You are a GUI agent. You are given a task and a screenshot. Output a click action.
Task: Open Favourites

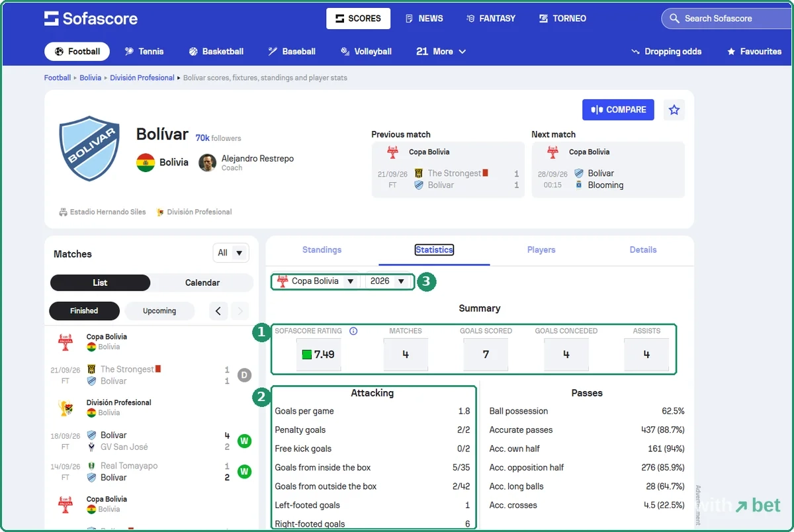[x=754, y=52]
